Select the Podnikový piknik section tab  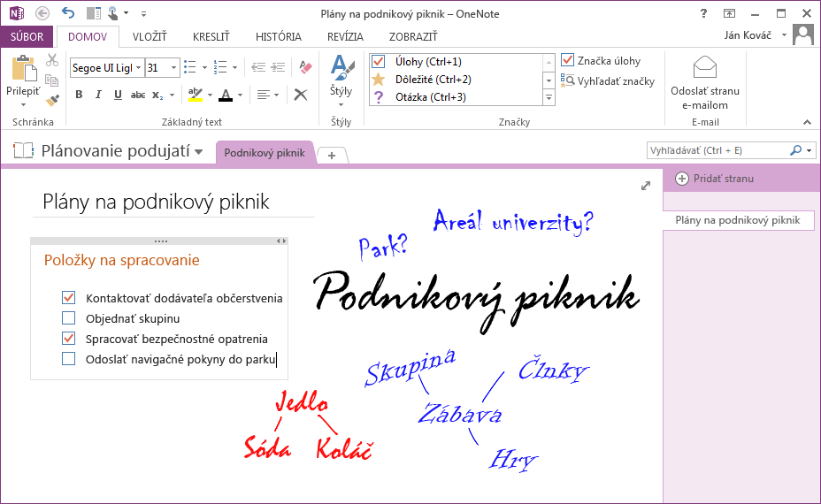tap(265, 153)
